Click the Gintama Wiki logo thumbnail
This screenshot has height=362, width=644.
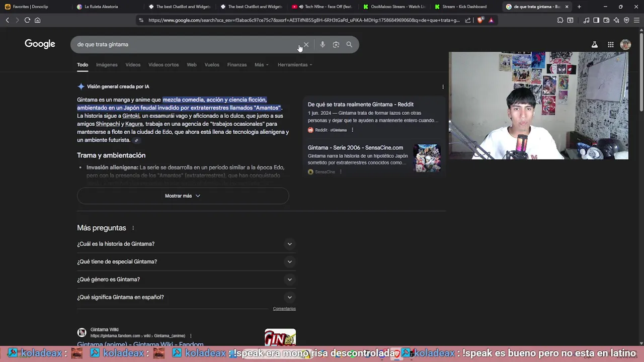click(x=280, y=338)
